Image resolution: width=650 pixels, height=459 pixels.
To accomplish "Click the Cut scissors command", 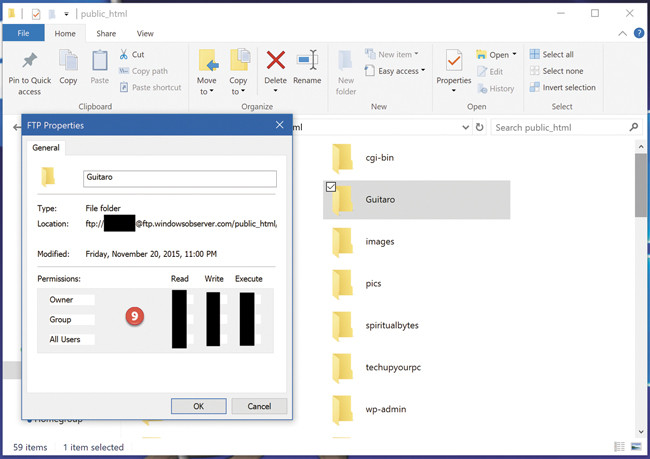I will [x=131, y=55].
